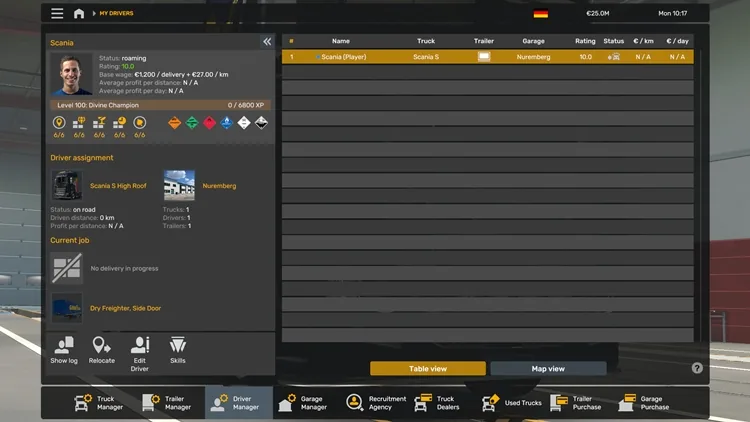Click the €25.0M balance display

598,13
